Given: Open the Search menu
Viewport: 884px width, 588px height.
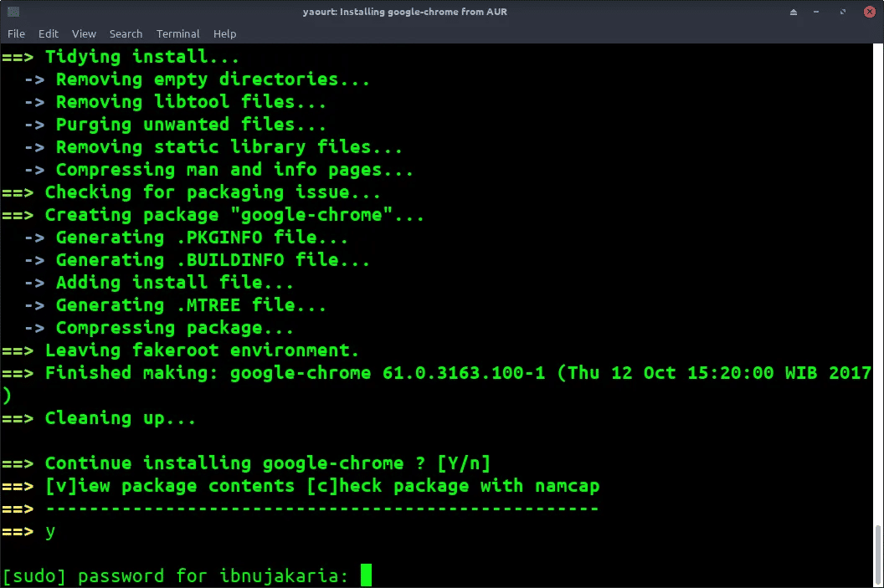Looking at the screenshot, I should coord(126,33).
